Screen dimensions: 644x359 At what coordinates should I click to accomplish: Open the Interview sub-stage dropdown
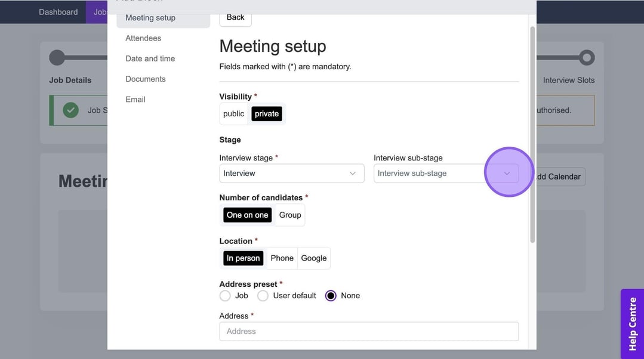[x=446, y=174]
